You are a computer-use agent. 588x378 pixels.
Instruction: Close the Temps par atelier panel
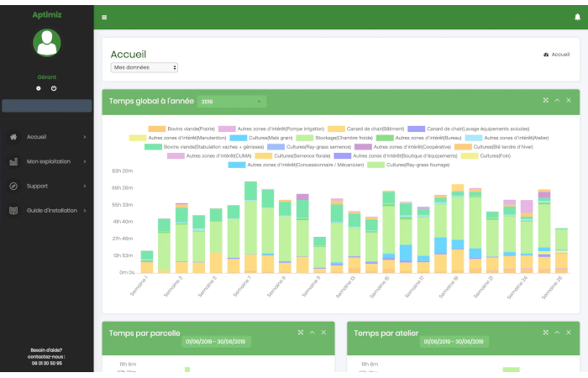click(569, 333)
